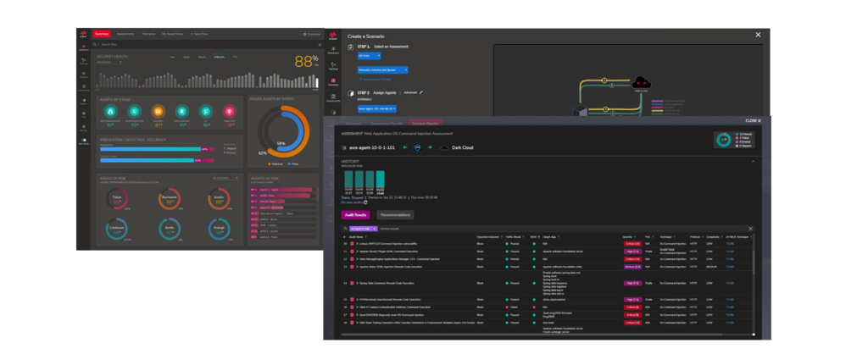868x354 pixels.
Task: Click the Audit Results button
Action: 356,215
